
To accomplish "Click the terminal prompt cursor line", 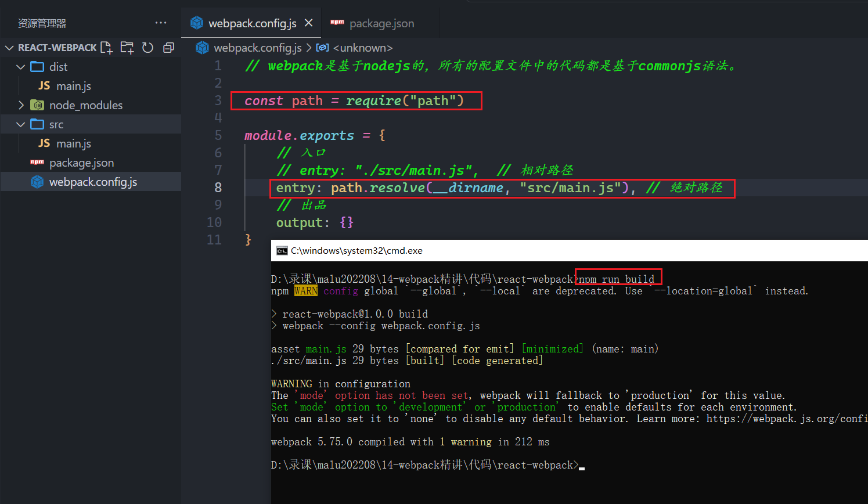I will pyautogui.click(x=428, y=465).
